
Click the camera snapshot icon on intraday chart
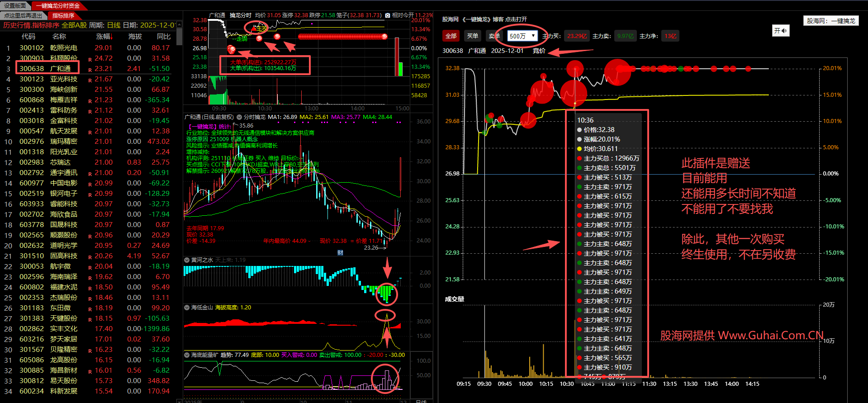[x=388, y=15]
